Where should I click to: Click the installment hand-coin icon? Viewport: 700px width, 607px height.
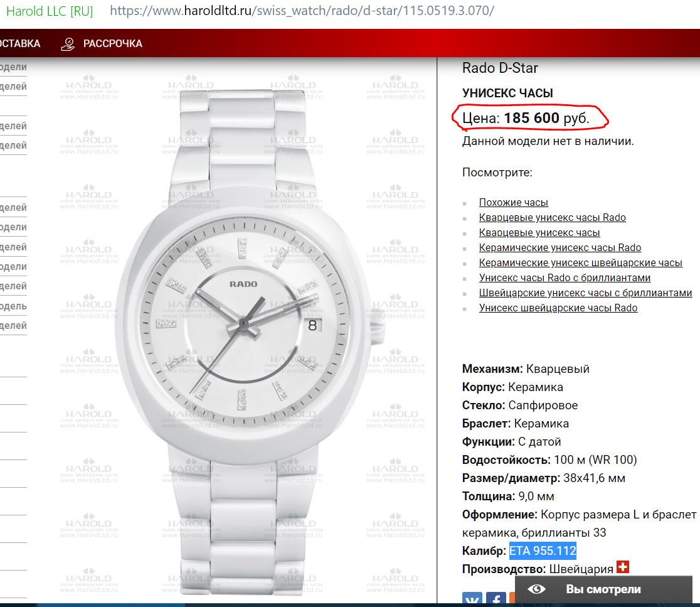(x=68, y=44)
